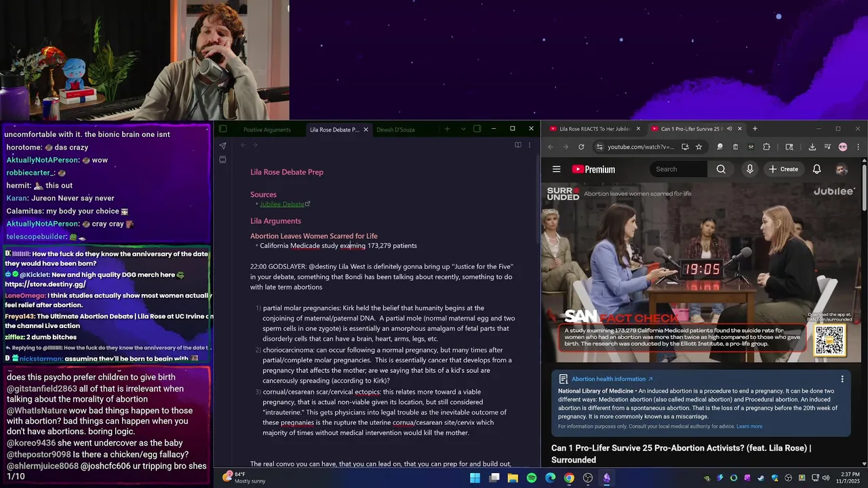The image size is (868, 488).
Task: Open YouTube hamburger guide menu
Action: click(x=557, y=169)
